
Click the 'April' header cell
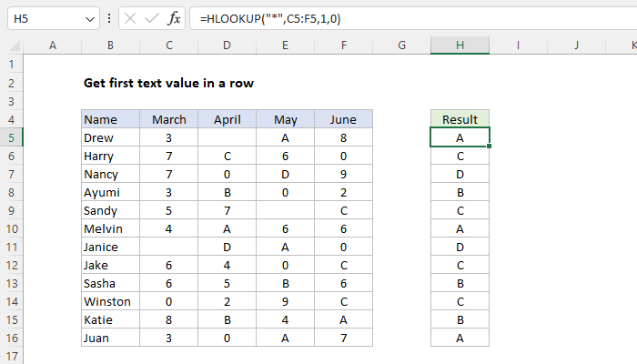[227, 119]
